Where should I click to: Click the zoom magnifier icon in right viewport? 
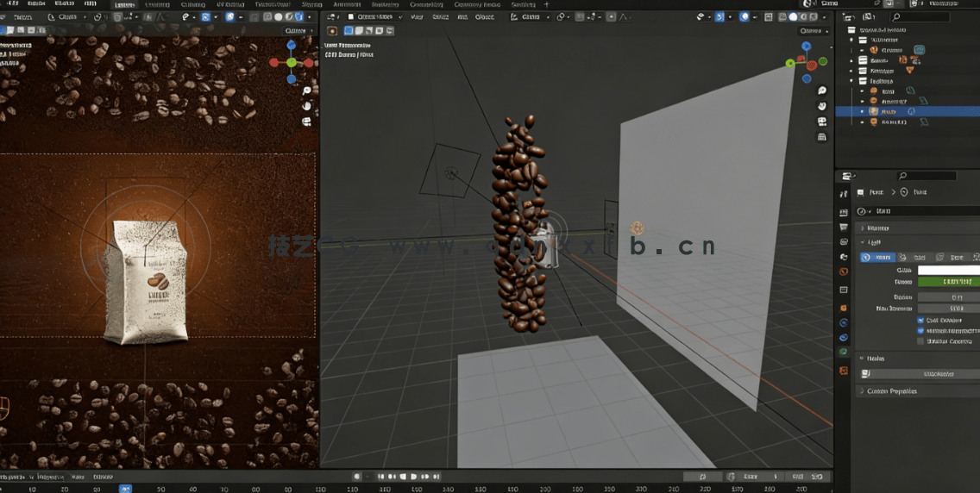(x=822, y=90)
